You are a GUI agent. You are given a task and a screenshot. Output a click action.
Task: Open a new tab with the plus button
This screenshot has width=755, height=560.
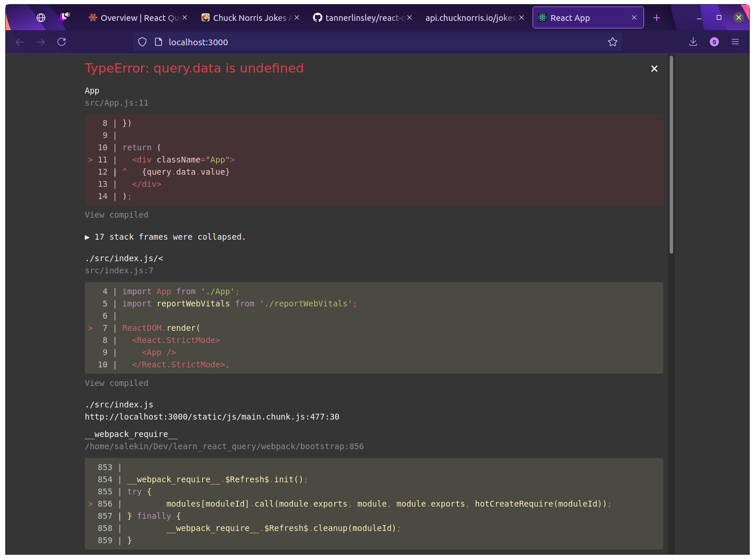(656, 17)
